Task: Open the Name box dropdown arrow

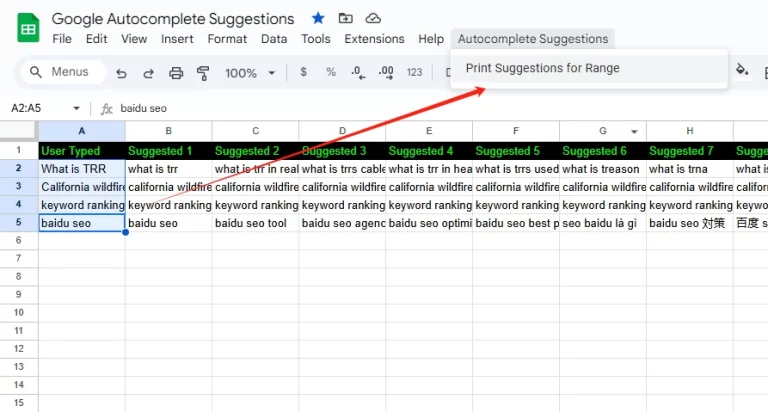Action: coord(76,108)
